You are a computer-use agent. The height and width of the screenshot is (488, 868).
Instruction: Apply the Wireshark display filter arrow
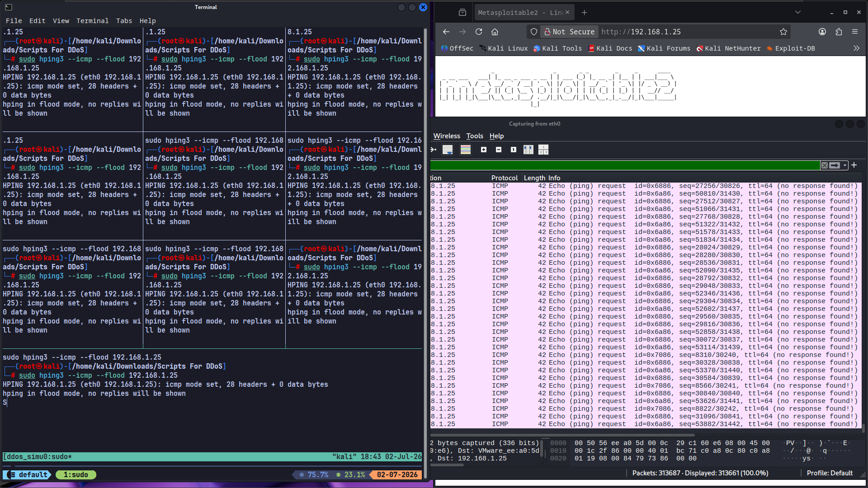(835, 165)
